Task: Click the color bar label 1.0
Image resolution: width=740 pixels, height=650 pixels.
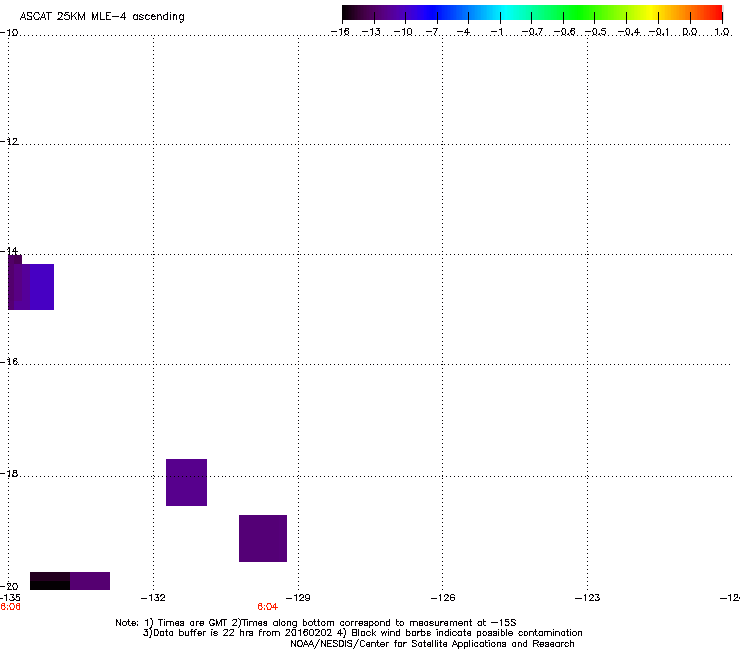Action: pos(722,32)
